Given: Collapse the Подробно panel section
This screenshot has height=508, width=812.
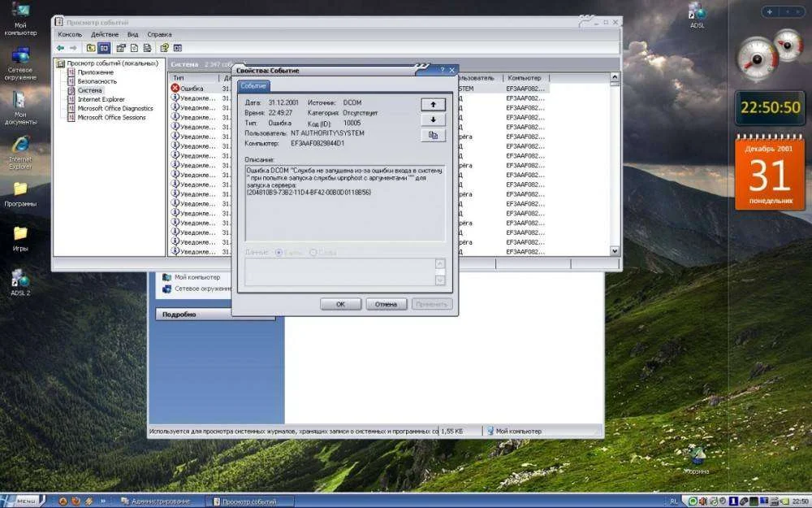Looking at the screenshot, I should click(x=214, y=315).
